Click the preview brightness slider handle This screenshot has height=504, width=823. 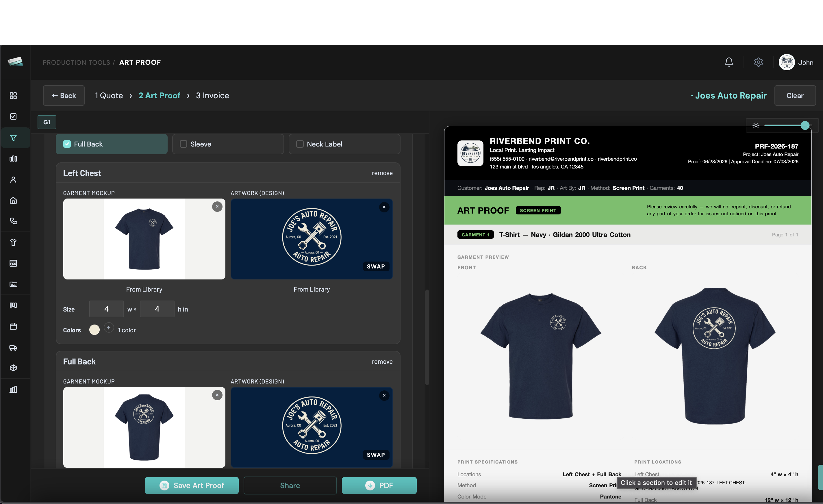tap(805, 125)
